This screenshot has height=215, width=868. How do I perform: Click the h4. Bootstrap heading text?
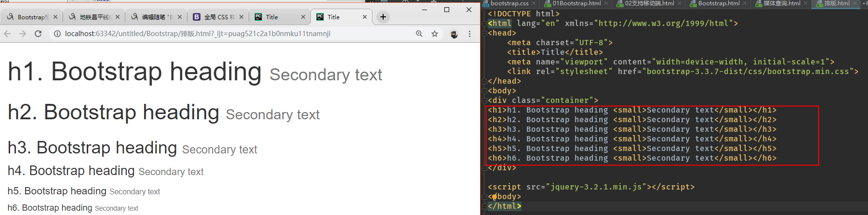tap(71, 171)
